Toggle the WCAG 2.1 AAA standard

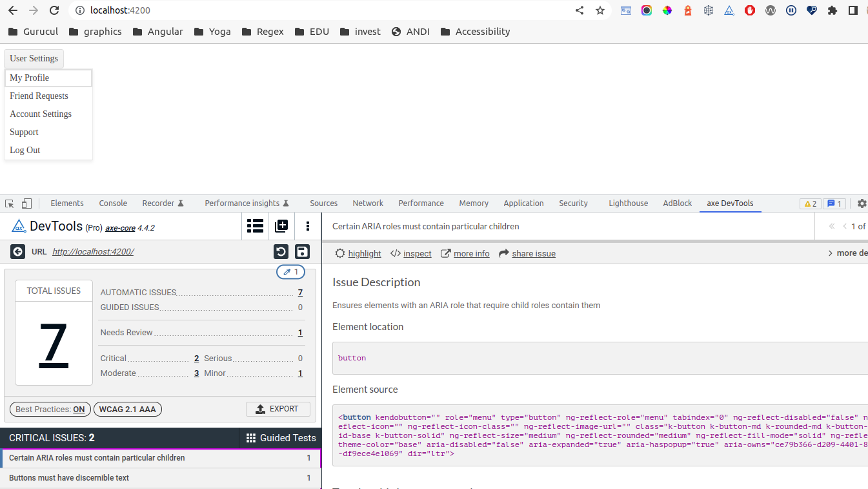click(127, 409)
